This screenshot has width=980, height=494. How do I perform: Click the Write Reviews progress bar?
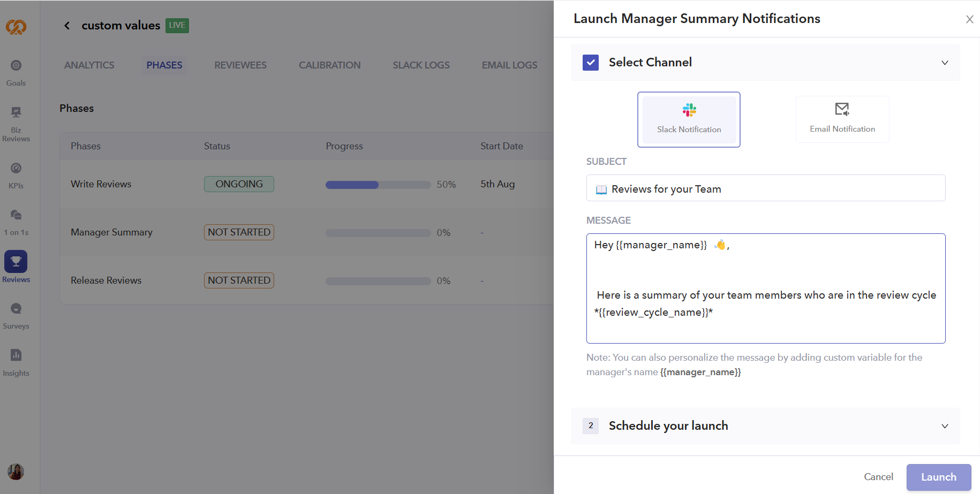378,185
